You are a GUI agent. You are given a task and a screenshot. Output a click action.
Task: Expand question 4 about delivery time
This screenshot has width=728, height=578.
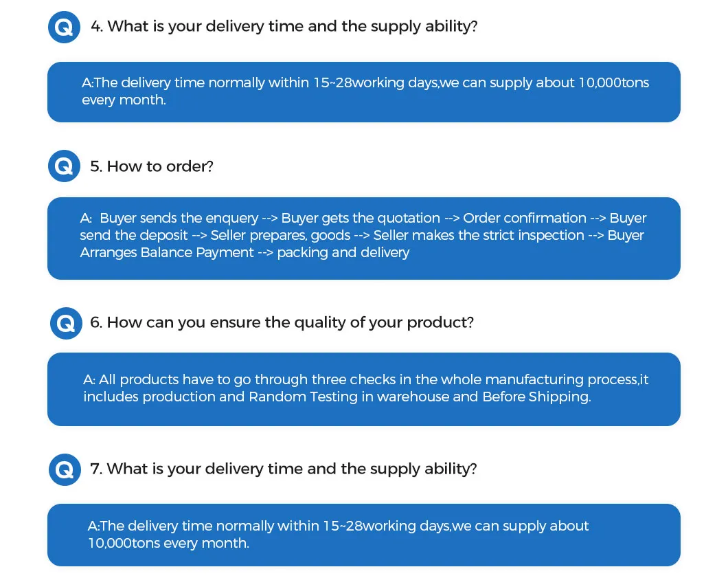point(285,27)
